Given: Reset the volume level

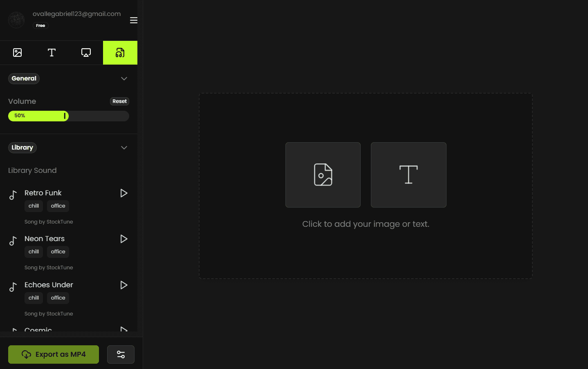Looking at the screenshot, I should [x=119, y=101].
